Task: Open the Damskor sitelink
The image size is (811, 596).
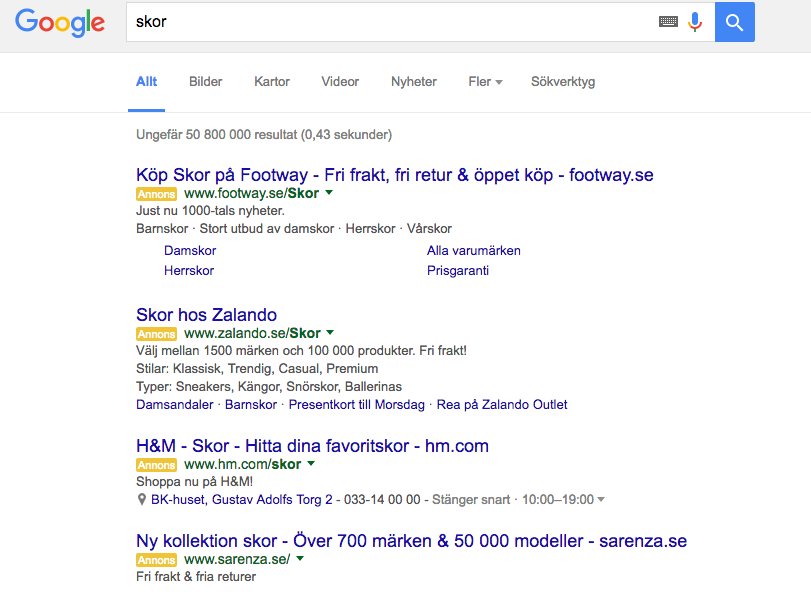Action: click(x=190, y=250)
